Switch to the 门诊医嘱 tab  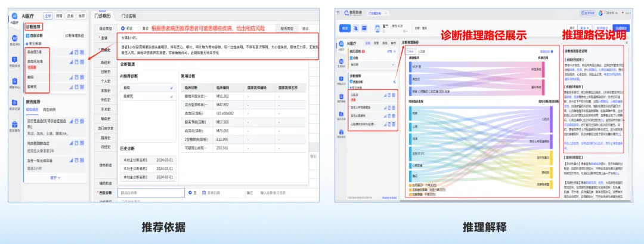pyautogui.click(x=129, y=16)
